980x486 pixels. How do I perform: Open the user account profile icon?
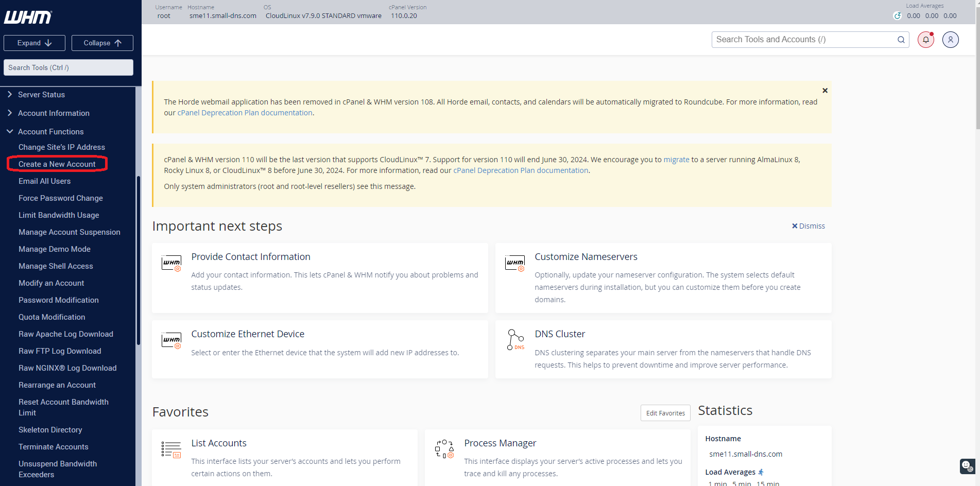coord(950,40)
